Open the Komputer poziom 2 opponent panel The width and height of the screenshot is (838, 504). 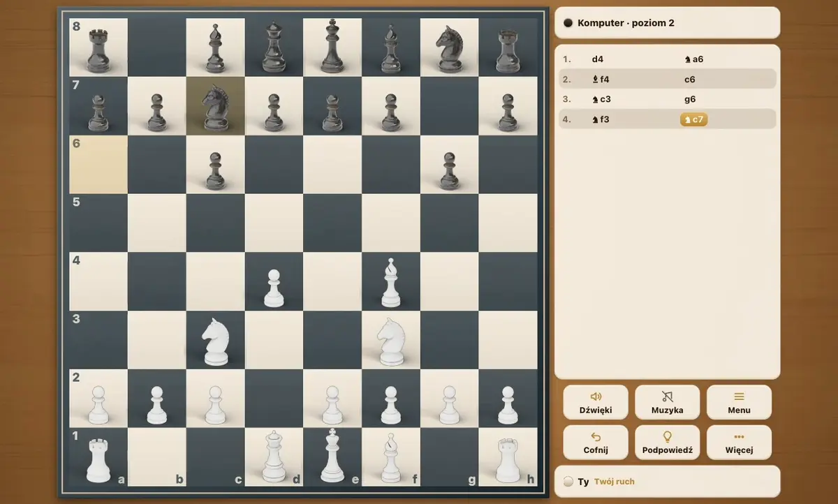point(667,23)
